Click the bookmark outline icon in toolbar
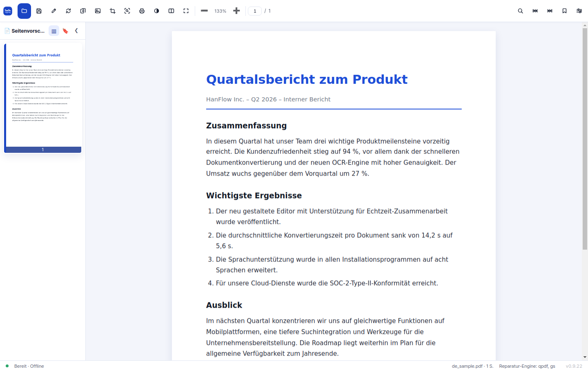Viewport: 588px width, 371px height. [x=564, y=11]
